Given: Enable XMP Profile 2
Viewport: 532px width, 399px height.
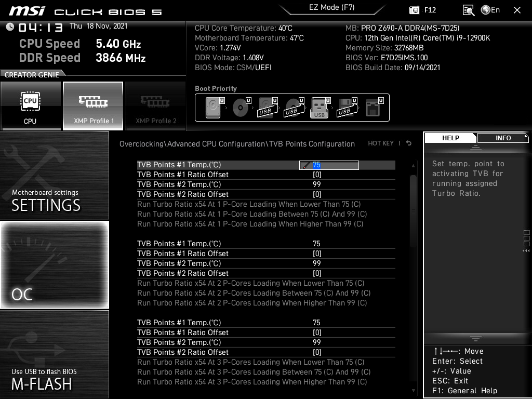Looking at the screenshot, I should (x=156, y=106).
